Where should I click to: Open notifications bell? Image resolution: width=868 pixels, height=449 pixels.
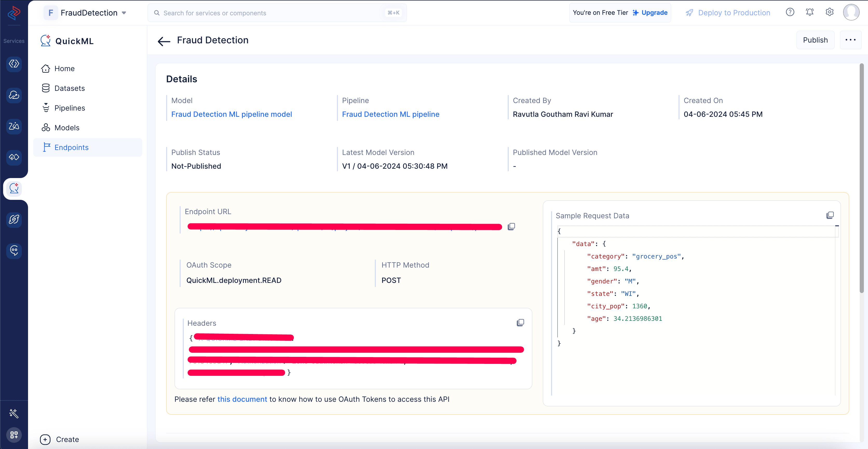point(810,12)
